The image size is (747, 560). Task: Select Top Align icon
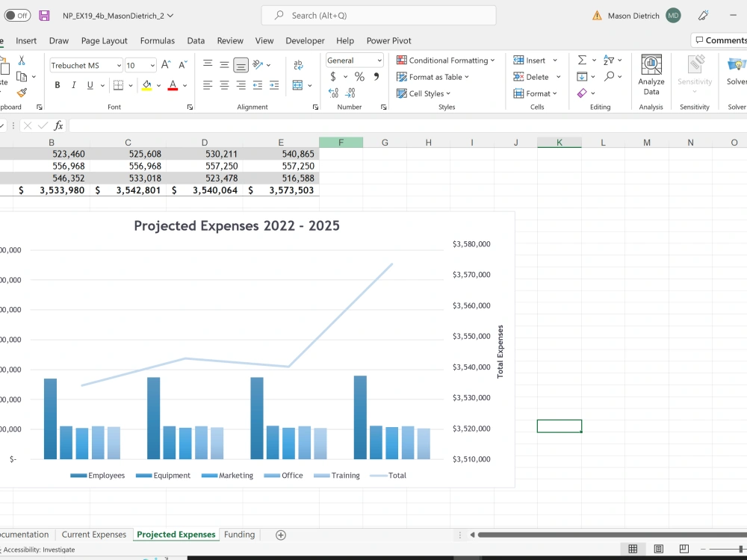tap(208, 64)
